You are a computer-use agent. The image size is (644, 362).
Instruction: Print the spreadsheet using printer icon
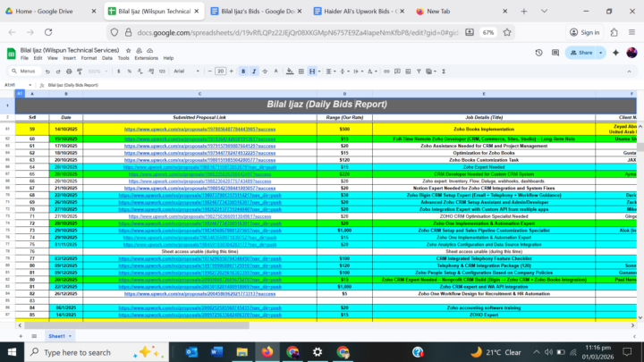[69, 72]
